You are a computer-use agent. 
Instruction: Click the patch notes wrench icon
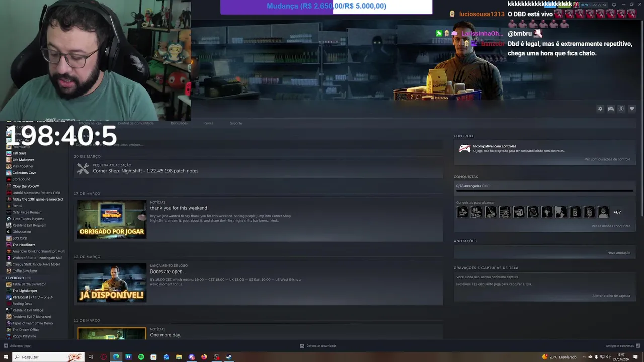[83, 169]
